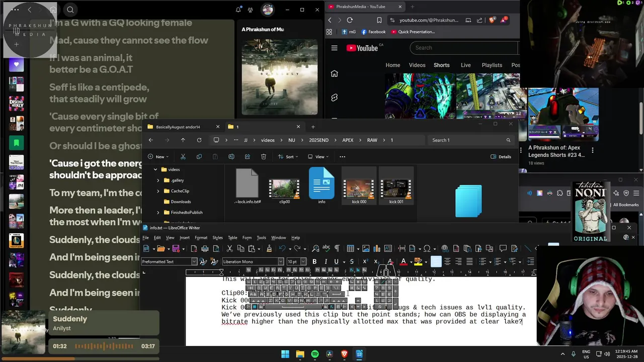Toggle Italic formatting in Writer
This screenshot has width=644, height=362.
tap(326, 261)
